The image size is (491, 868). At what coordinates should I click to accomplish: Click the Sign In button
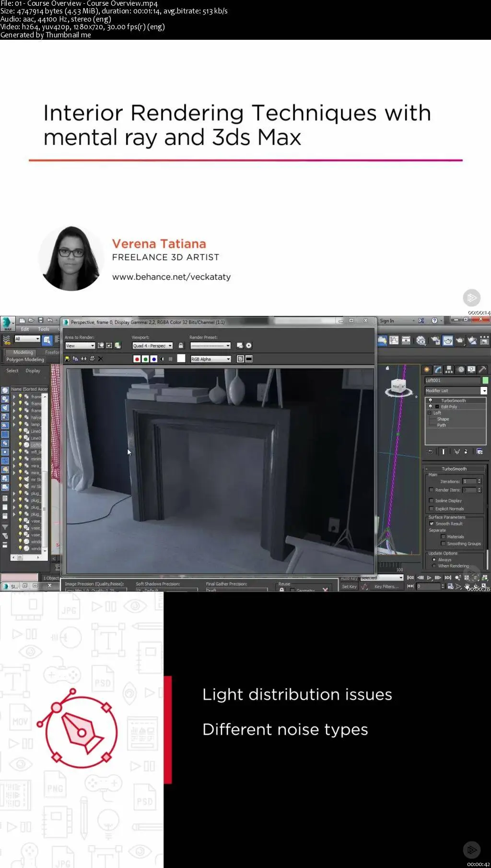pyautogui.click(x=387, y=321)
